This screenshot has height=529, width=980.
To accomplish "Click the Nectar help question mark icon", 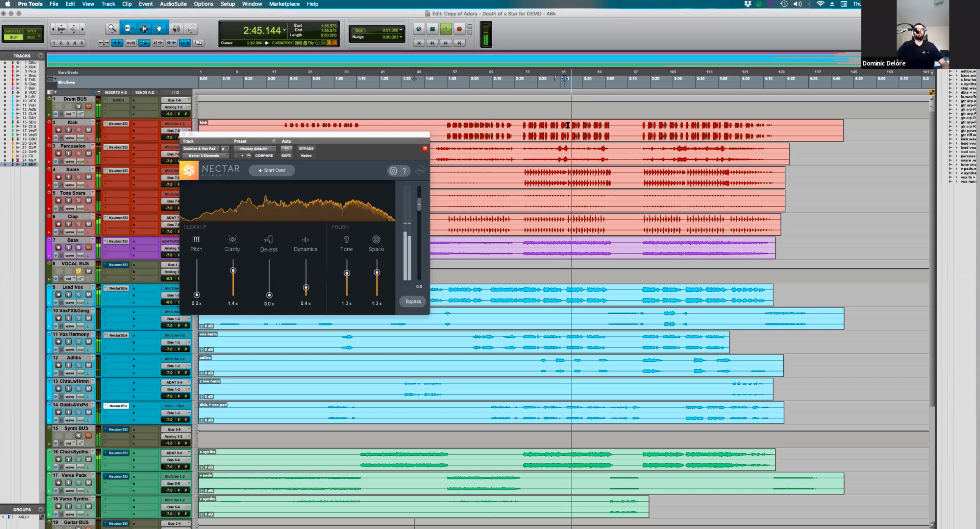I will 405,171.
